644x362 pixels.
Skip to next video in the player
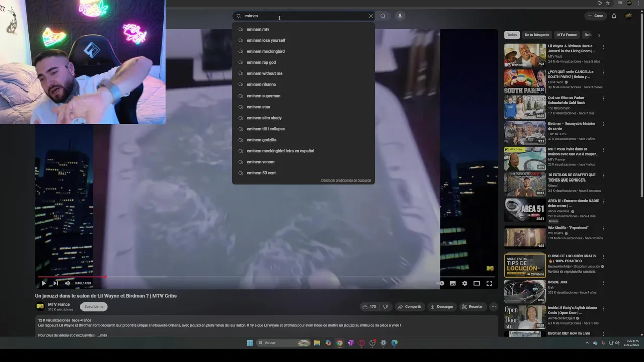[56, 283]
